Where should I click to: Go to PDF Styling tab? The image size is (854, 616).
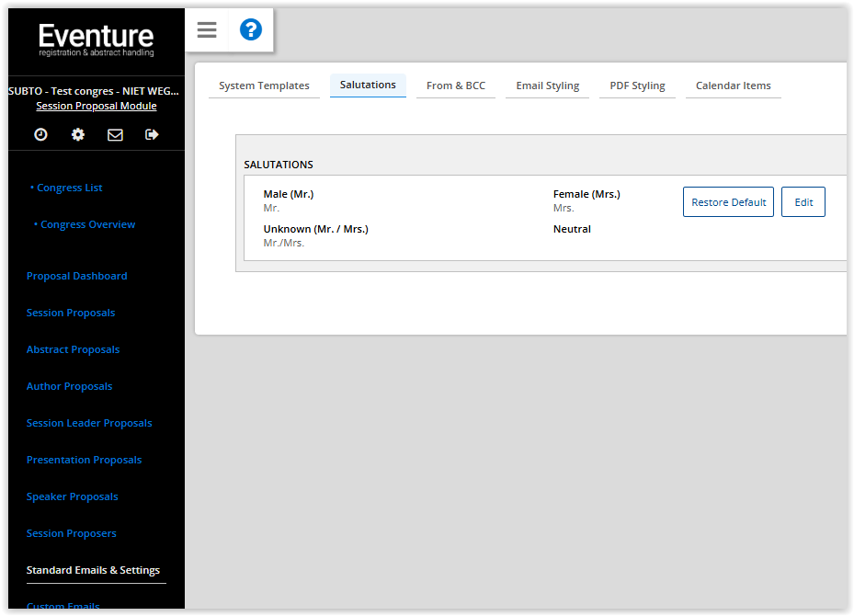[637, 86]
